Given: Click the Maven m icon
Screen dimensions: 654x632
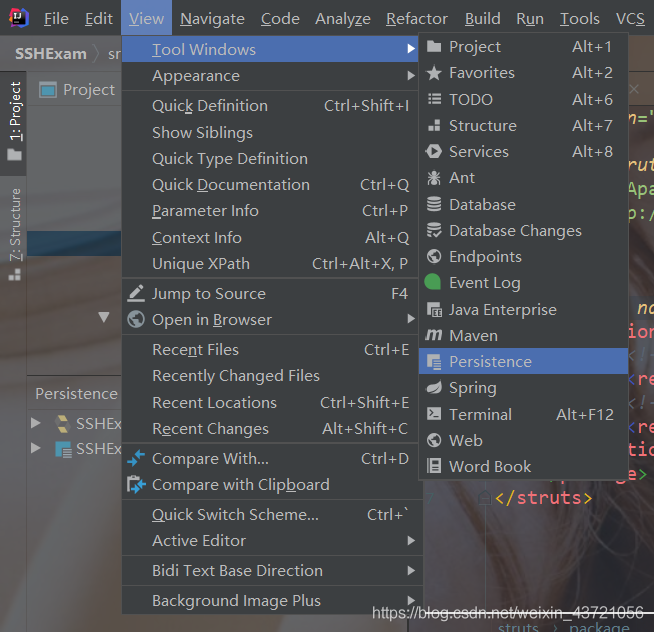Looking at the screenshot, I should 434,335.
